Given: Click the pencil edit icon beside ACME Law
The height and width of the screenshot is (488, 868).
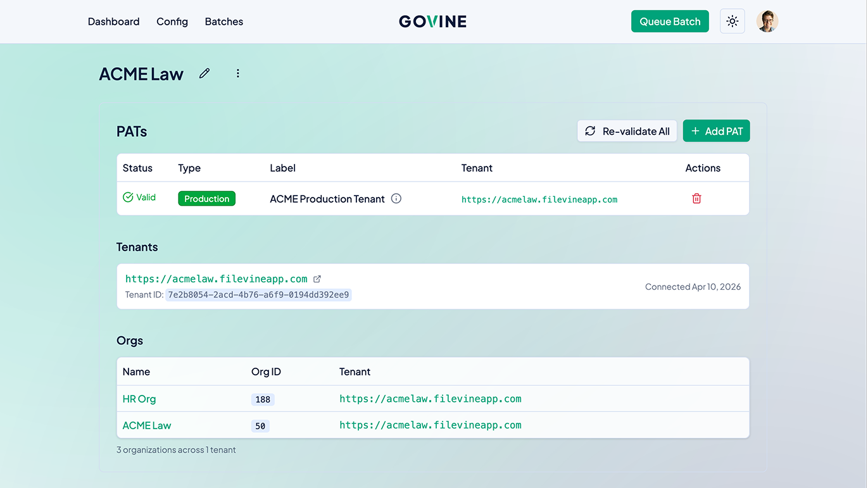Looking at the screenshot, I should point(204,73).
